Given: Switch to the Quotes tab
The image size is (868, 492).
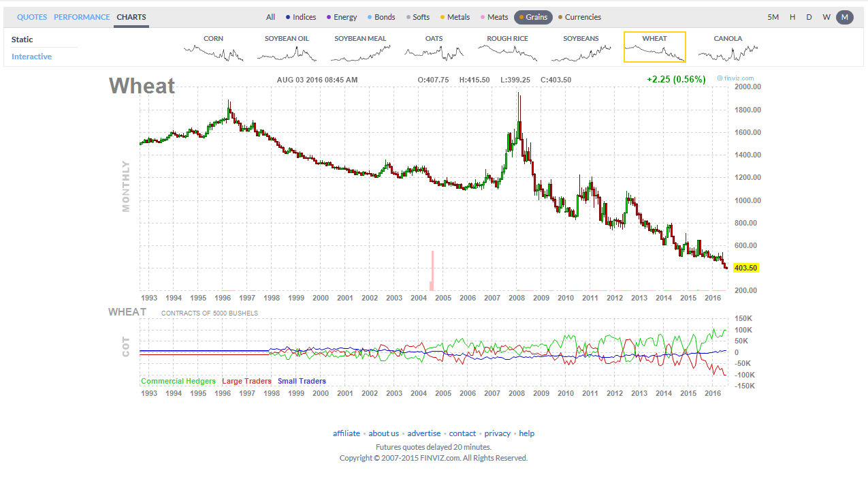Looking at the screenshot, I should 32,17.
